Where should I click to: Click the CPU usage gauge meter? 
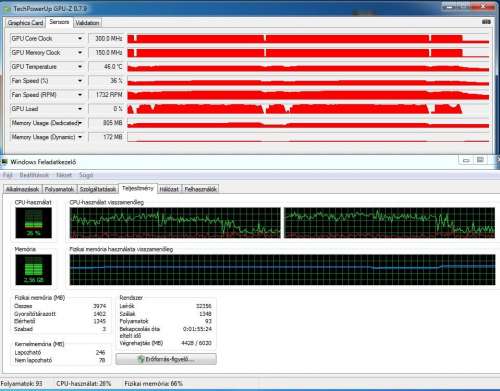33,223
